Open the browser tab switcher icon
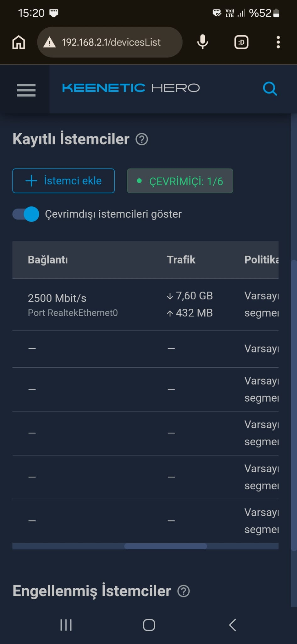The image size is (297, 644). click(x=241, y=42)
